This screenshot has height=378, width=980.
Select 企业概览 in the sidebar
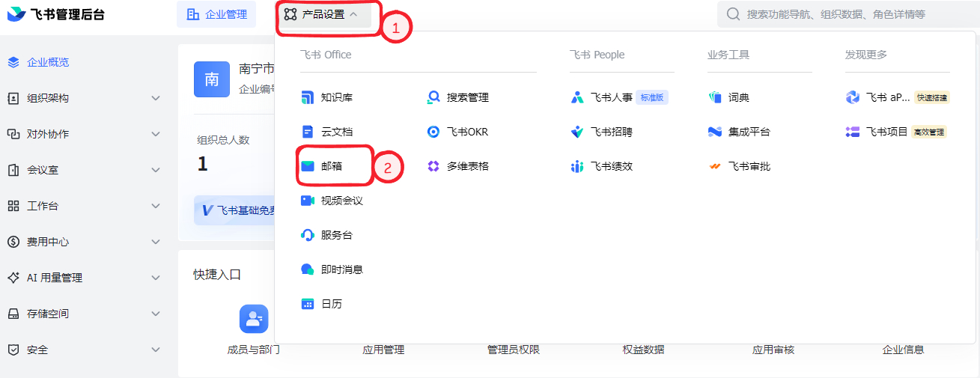48,62
